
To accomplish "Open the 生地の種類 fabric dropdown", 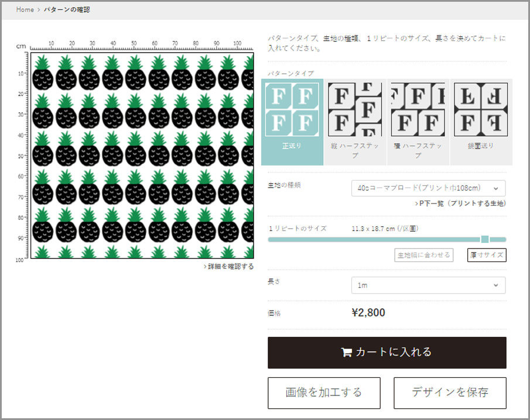I will point(428,188).
